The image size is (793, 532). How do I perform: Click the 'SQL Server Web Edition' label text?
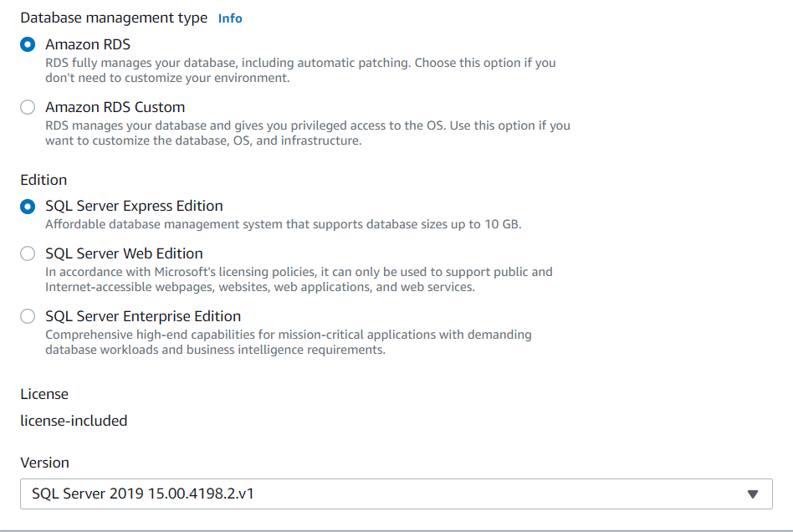click(124, 253)
